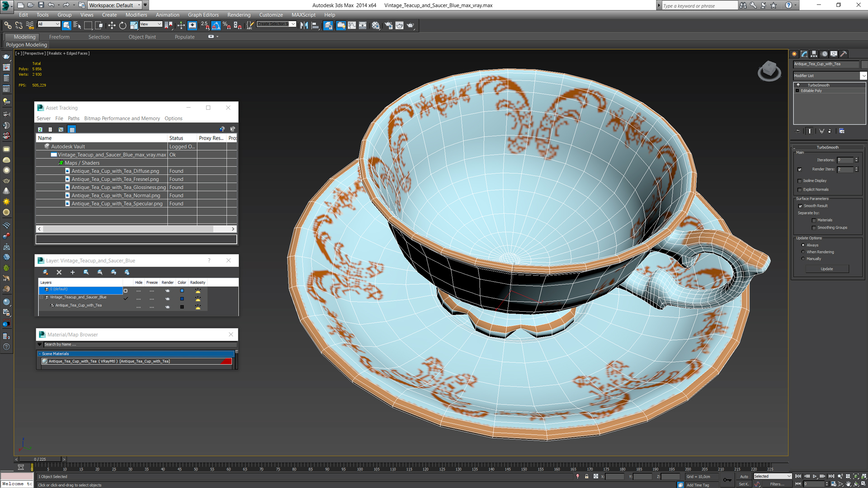This screenshot has width=868, height=488.
Task: Click the time slider 0 / 225
Action: (40, 459)
